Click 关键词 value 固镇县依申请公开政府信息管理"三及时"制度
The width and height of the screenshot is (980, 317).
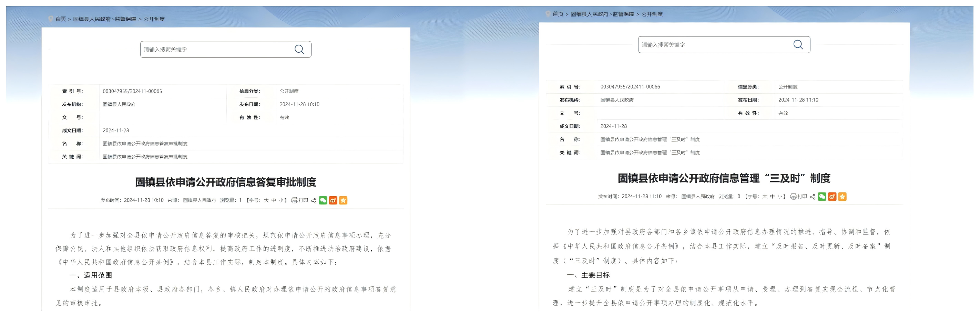tap(650, 152)
